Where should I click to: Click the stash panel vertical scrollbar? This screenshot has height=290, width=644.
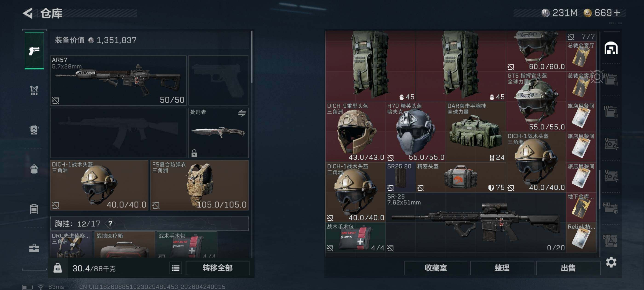600,189
